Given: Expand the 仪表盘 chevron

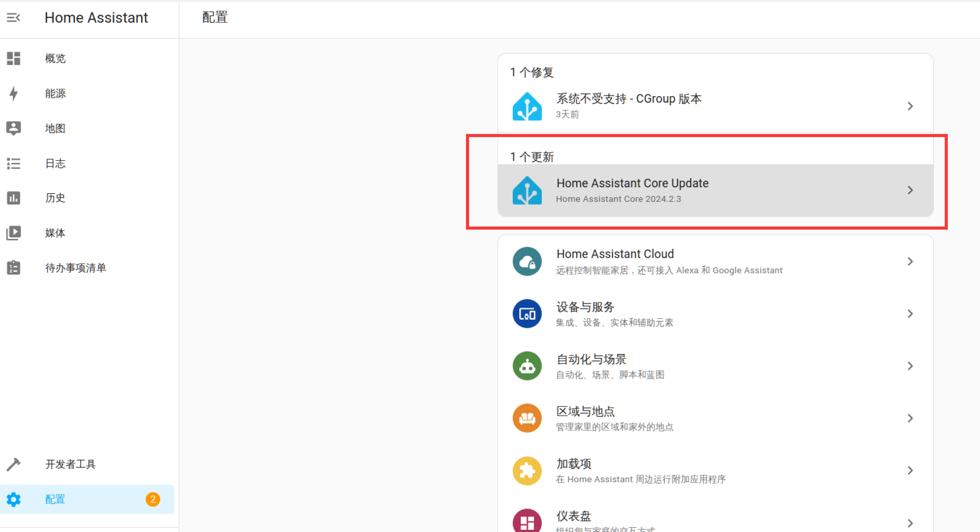Looking at the screenshot, I should click(x=910, y=523).
